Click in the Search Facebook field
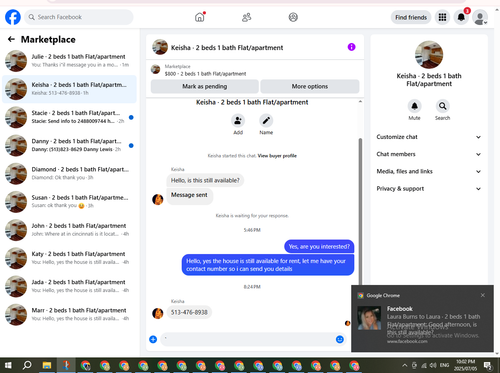 [79, 17]
